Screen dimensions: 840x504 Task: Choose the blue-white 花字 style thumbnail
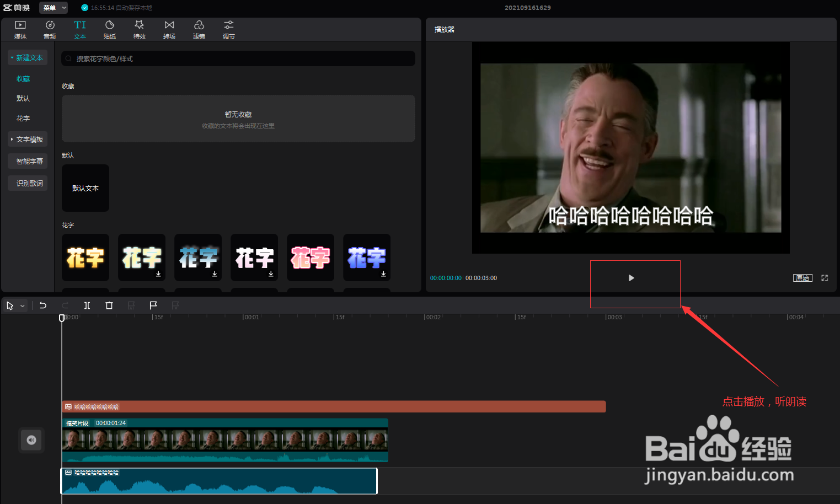pyautogui.click(x=198, y=258)
